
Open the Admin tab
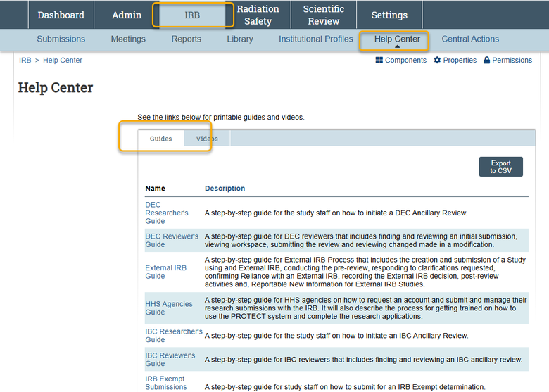(127, 15)
